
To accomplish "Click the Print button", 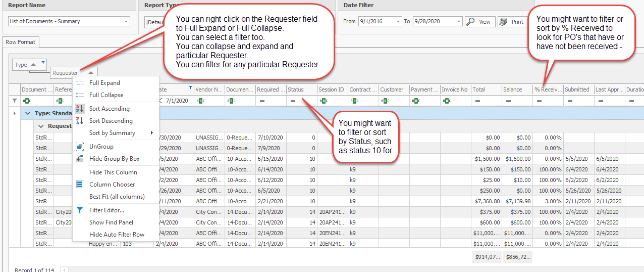I will [511, 22].
